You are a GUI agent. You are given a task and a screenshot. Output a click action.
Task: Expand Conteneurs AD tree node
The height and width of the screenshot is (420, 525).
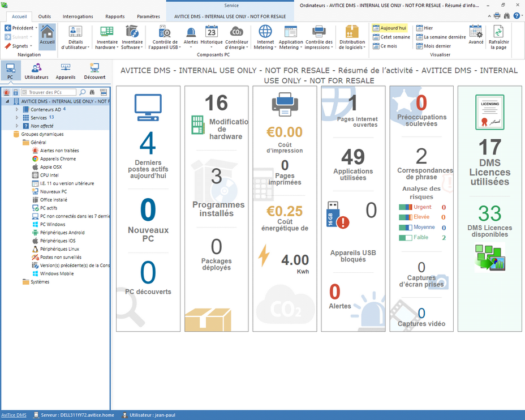(17, 109)
